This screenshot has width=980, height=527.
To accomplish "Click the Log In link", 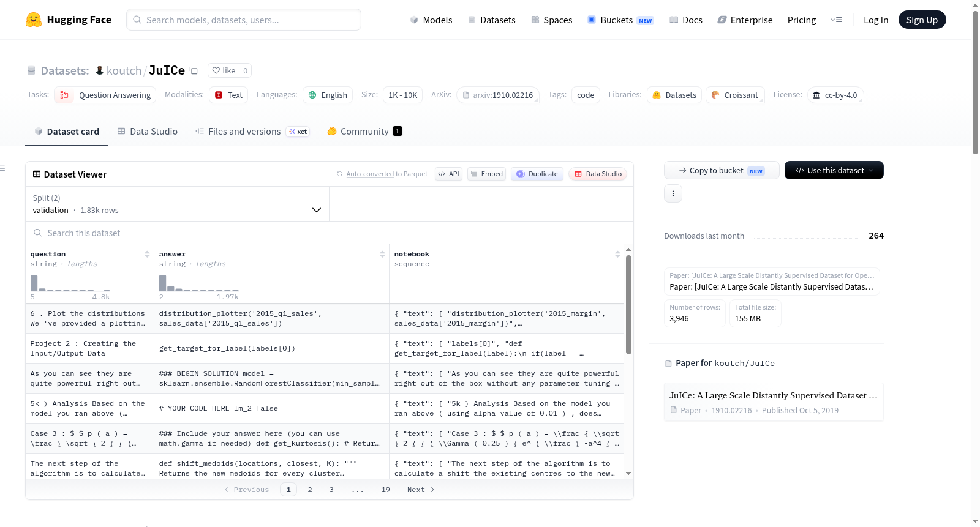I will point(876,20).
